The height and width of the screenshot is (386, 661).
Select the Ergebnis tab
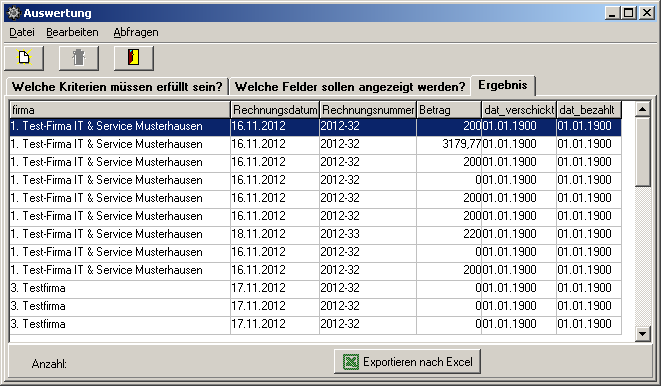(x=503, y=86)
